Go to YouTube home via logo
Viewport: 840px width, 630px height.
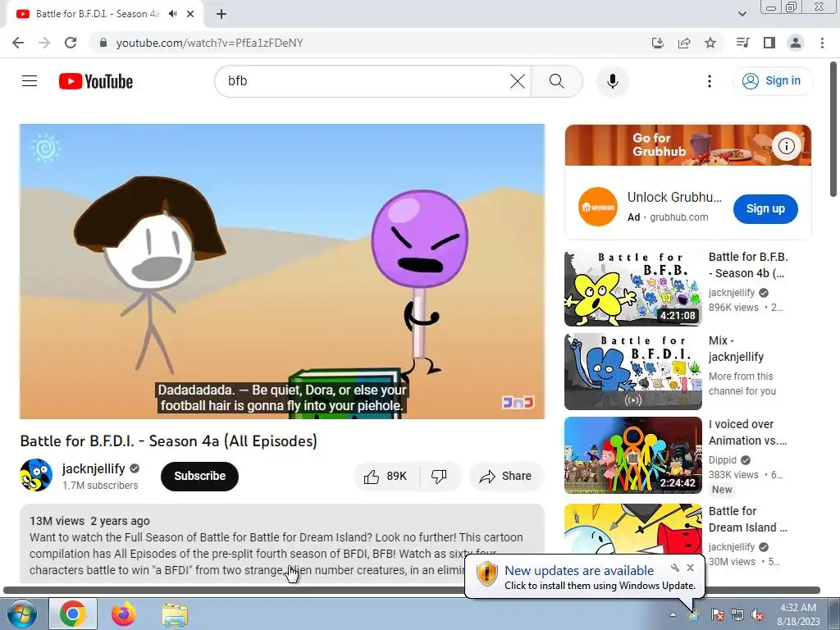pyautogui.click(x=96, y=81)
